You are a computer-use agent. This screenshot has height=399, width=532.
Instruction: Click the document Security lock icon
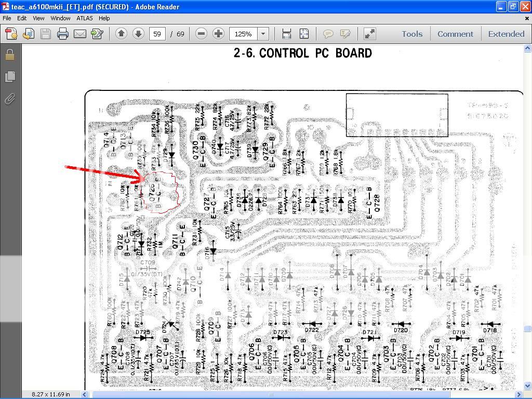point(9,54)
